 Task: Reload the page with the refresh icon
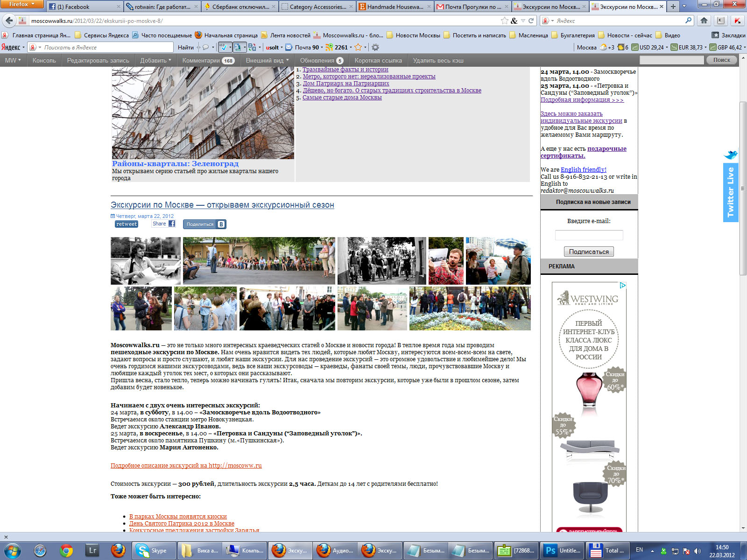(x=531, y=21)
